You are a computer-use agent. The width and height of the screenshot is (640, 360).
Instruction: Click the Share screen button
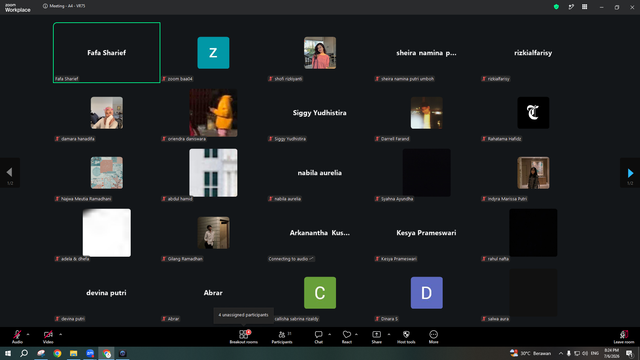click(377, 337)
